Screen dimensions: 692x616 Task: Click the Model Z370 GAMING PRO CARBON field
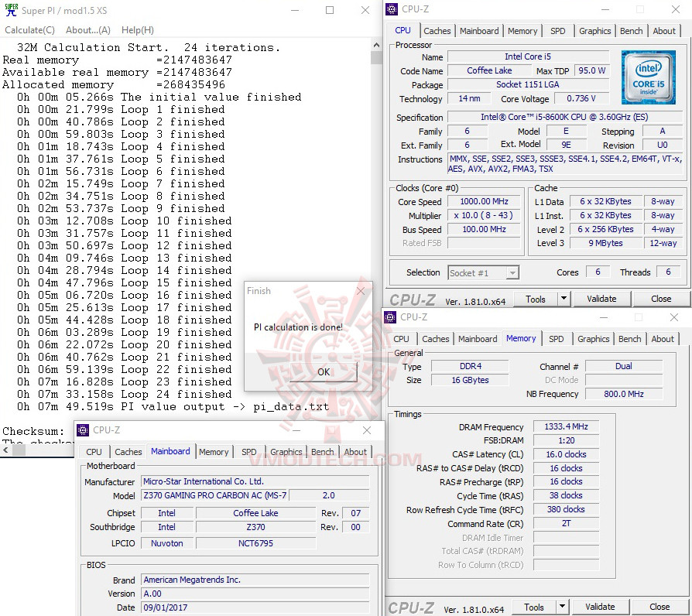point(214,495)
